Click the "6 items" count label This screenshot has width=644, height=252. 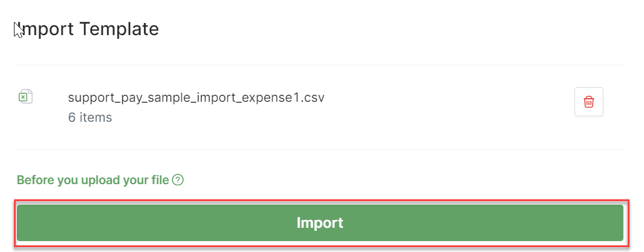(x=90, y=118)
